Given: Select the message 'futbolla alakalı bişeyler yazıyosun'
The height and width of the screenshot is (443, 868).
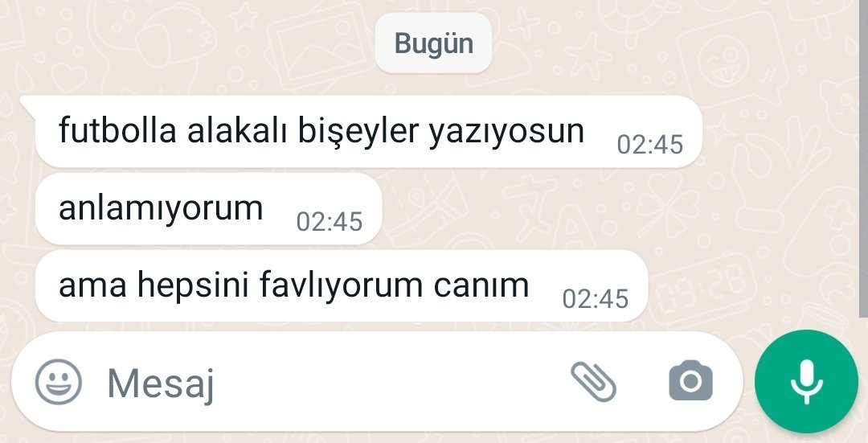Looking at the screenshot, I should [x=369, y=131].
